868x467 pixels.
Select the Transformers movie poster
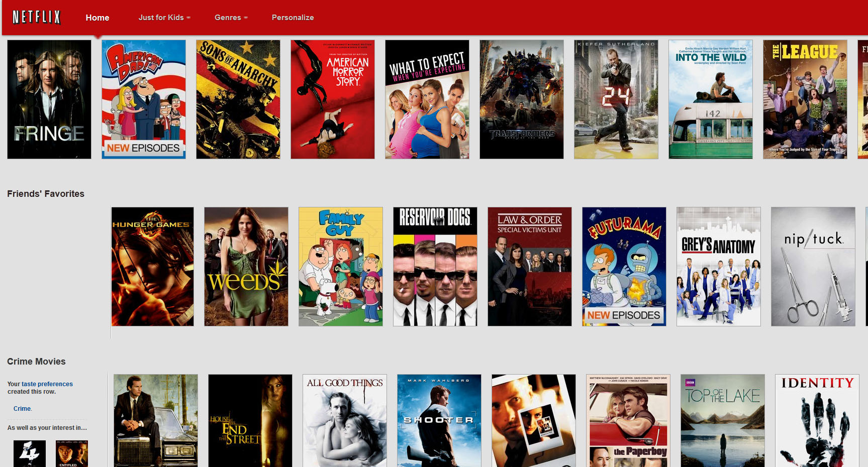522,99
